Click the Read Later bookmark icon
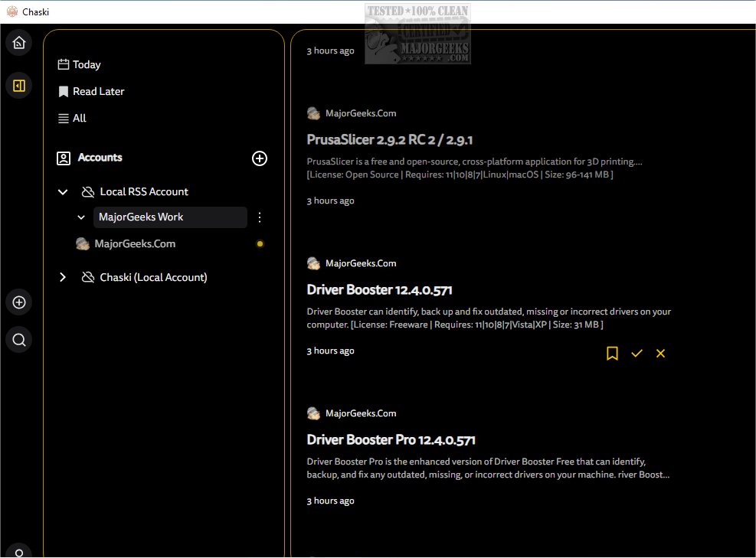756x558 pixels. (x=63, y=92)
